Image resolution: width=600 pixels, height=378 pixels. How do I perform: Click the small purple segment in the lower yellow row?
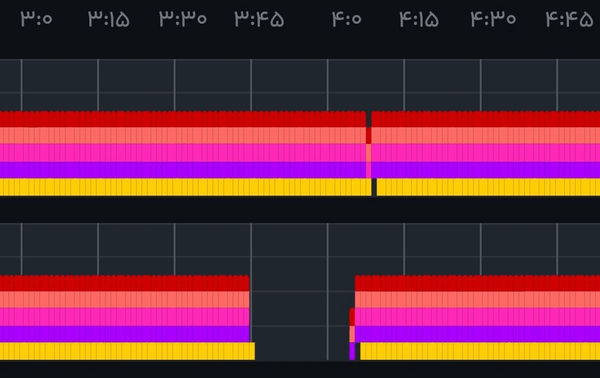point(352,351)
